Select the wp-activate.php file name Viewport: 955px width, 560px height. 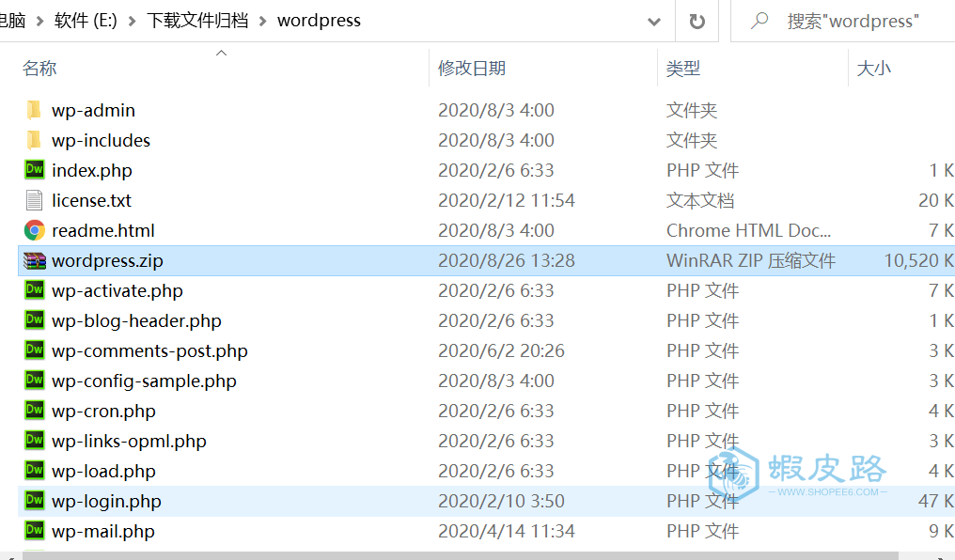(117, 291)
